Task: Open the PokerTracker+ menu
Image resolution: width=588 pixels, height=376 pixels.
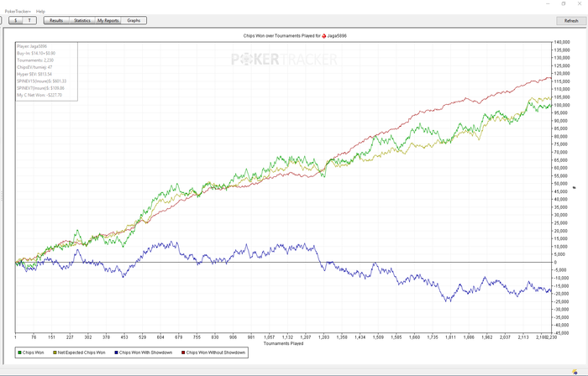Action: [x=18, y=12]
